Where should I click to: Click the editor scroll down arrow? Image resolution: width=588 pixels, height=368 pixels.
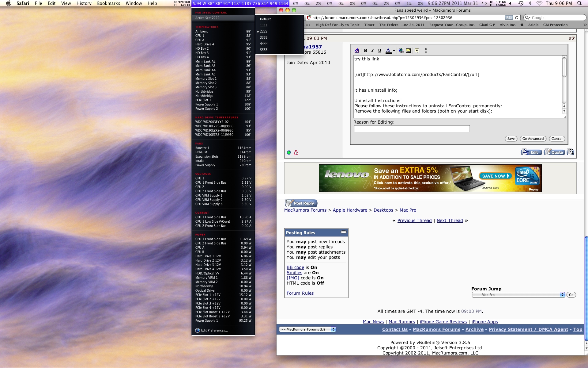point(564,111)
